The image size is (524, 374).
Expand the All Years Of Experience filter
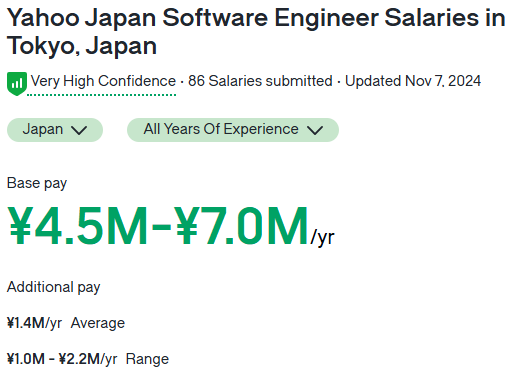point(233,130)
